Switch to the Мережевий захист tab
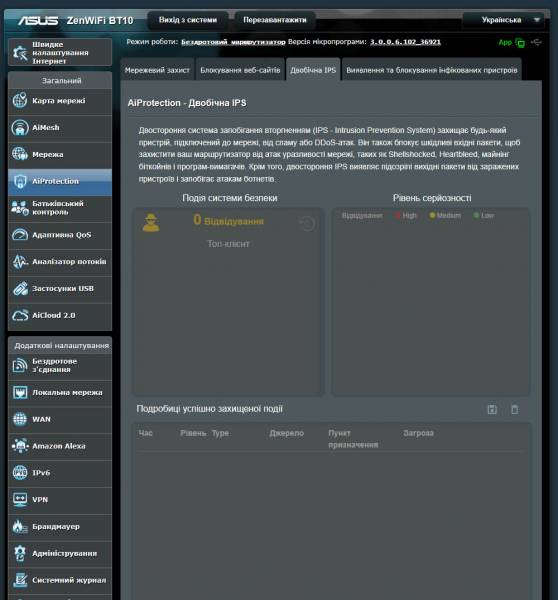Image resolution: width=558 pixels, height=600 pixels. tap(157, 70)
